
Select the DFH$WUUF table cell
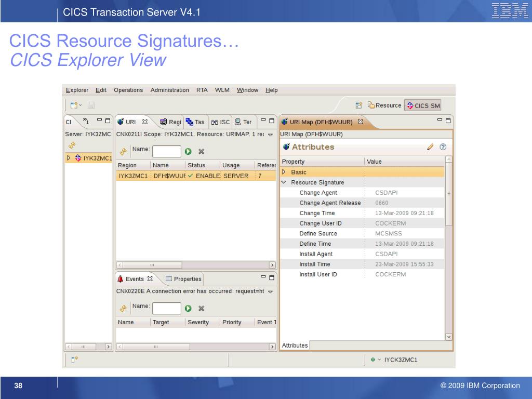(x=169, y=176)
